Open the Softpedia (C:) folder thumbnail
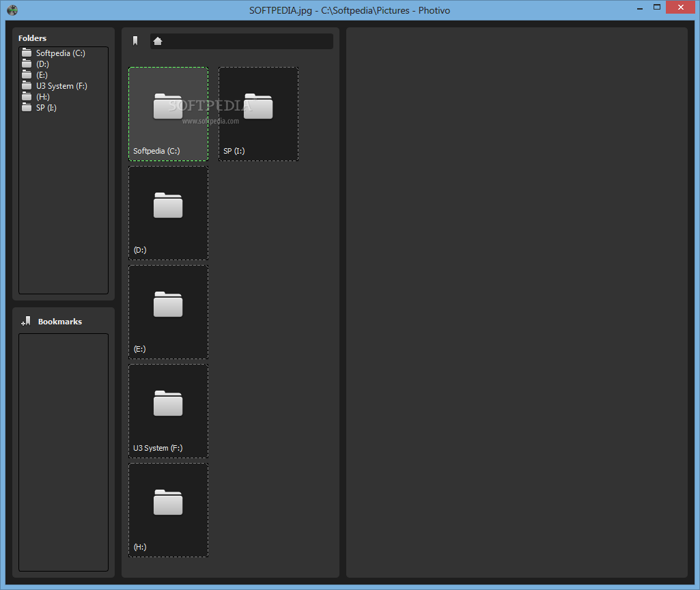 pyautogui.click(x=168, y=114)
